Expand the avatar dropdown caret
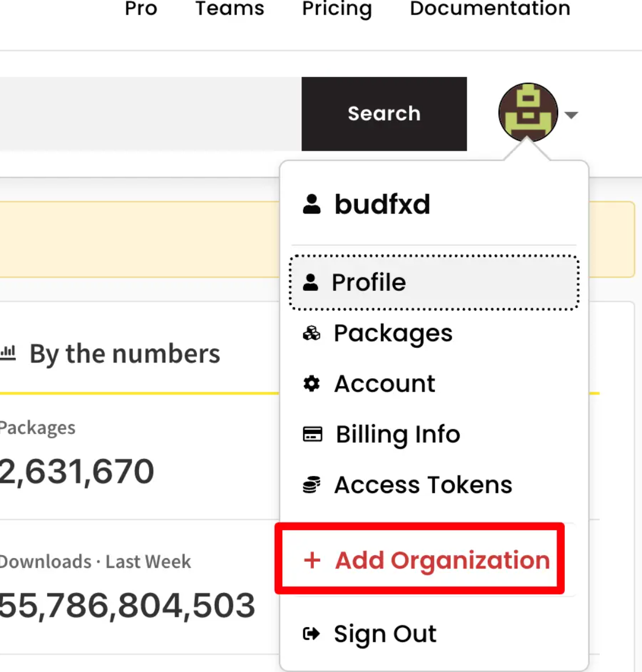The image size is (642, 672). (x=571, y=115)
